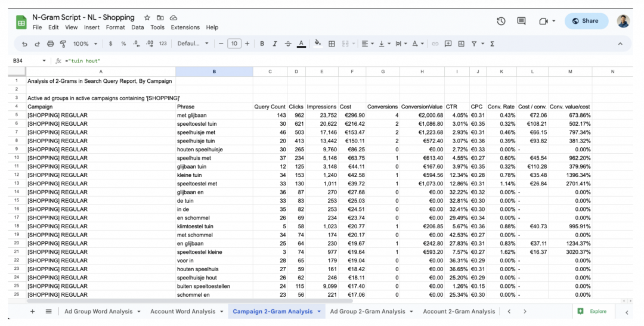
Task: Click the Share button
Action: [x=586, y=21]
